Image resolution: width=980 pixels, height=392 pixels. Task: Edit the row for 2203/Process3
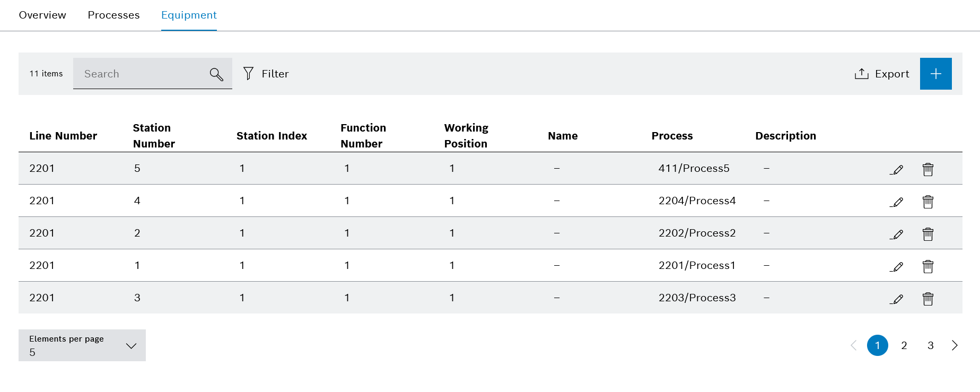[897, 299]
